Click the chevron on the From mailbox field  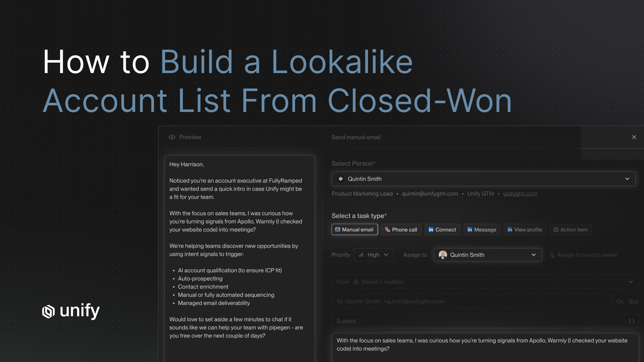[631, 282]
